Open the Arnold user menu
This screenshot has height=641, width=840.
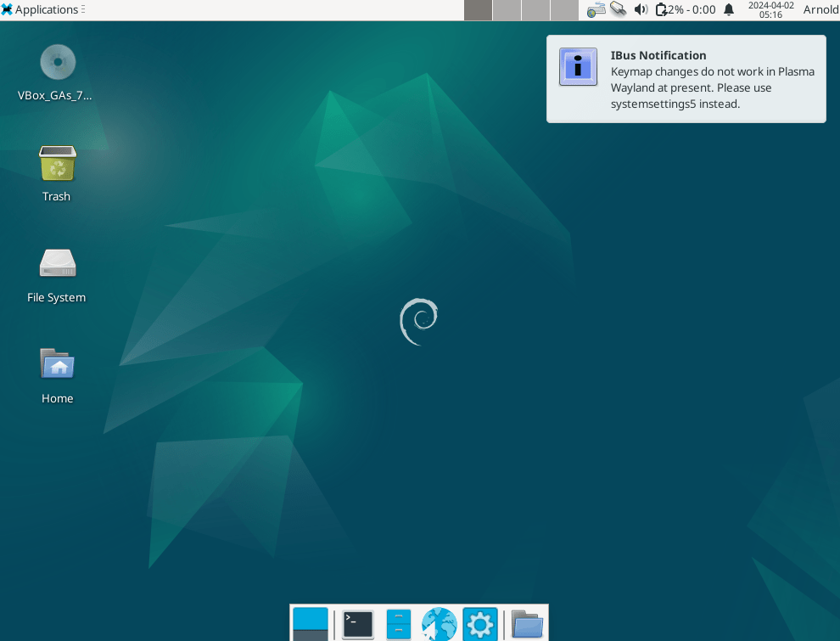(820, 9)
